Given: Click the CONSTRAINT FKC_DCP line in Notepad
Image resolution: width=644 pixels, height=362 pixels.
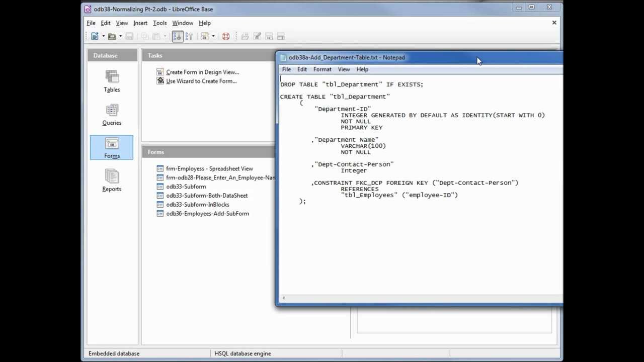Looking at the screenshot, I should pos(415,183).
